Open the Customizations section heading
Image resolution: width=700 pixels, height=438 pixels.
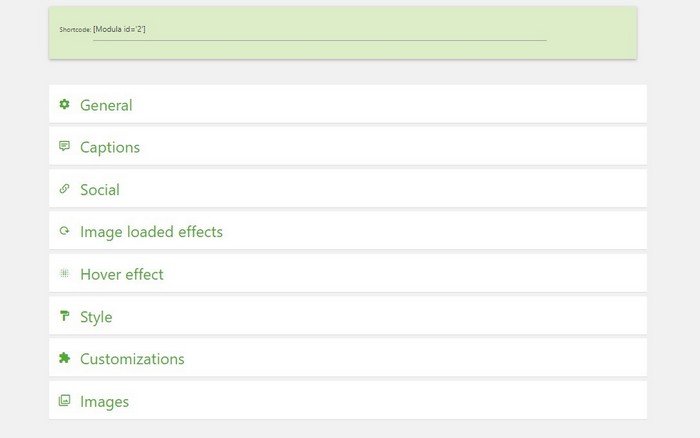pos(132,359)
